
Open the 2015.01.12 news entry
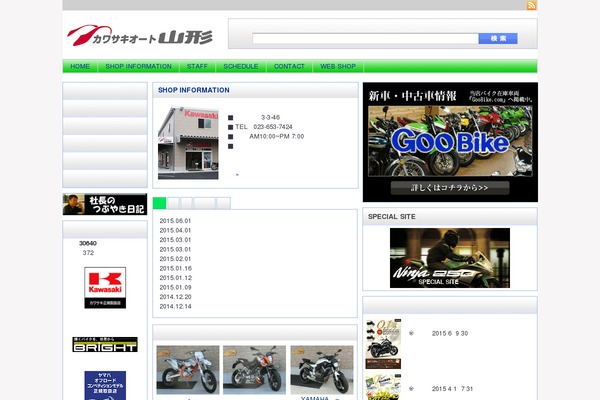pos(176,278)
